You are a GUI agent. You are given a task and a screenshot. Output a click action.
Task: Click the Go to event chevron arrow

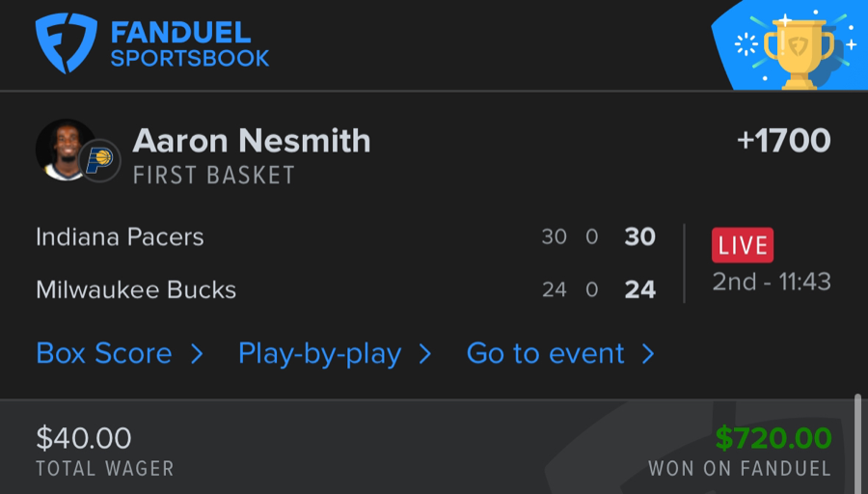pos(648,354)
